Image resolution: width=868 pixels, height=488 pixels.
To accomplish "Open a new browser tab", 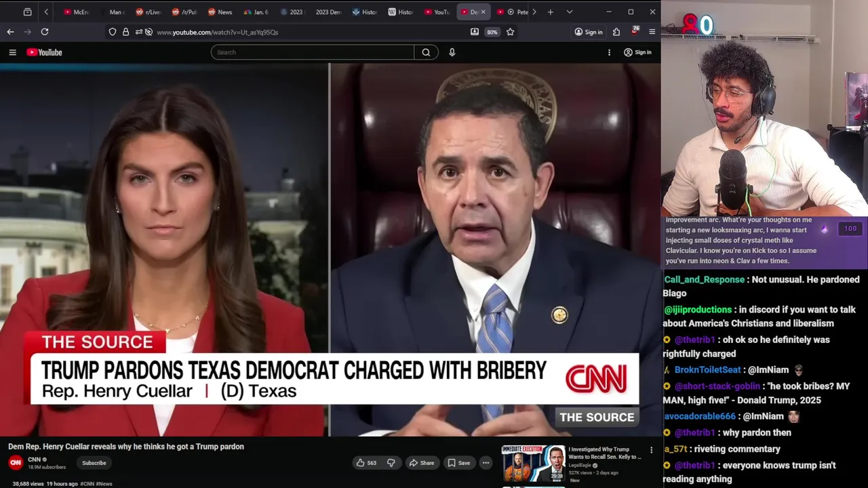I will pyautogui.click(x=551, y=12).
